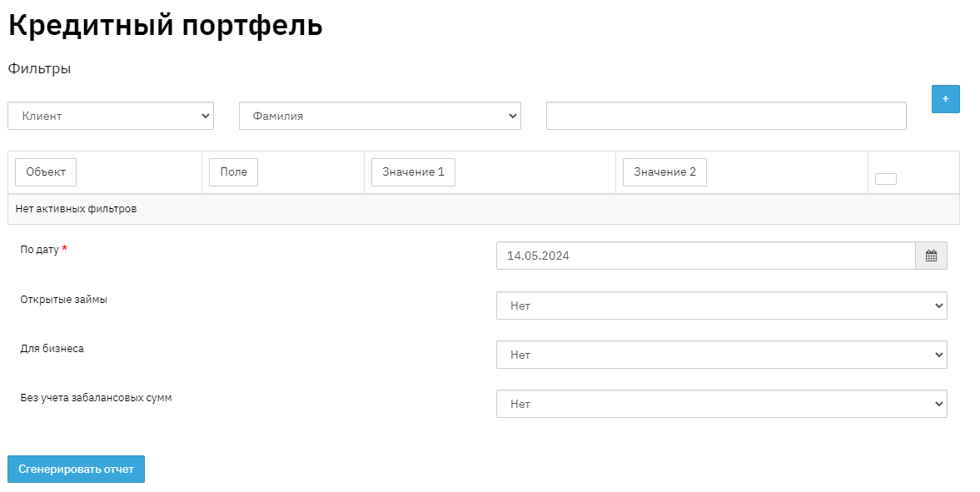
Task: Click the По дату field label
Action: coord(39,250)
